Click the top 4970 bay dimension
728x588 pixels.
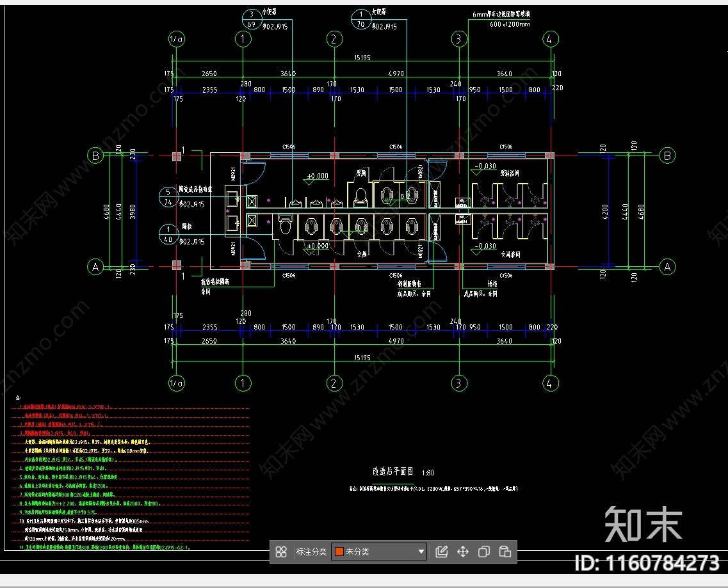(396, 74)
